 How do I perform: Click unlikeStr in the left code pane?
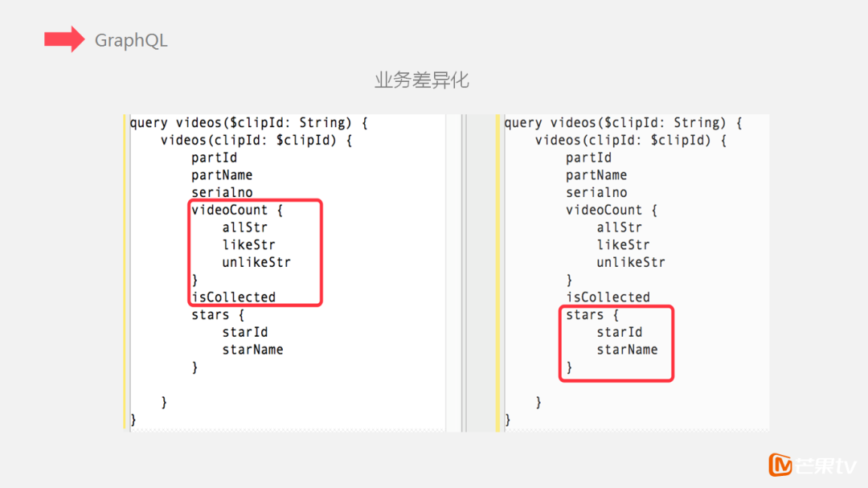click(256, 262)
